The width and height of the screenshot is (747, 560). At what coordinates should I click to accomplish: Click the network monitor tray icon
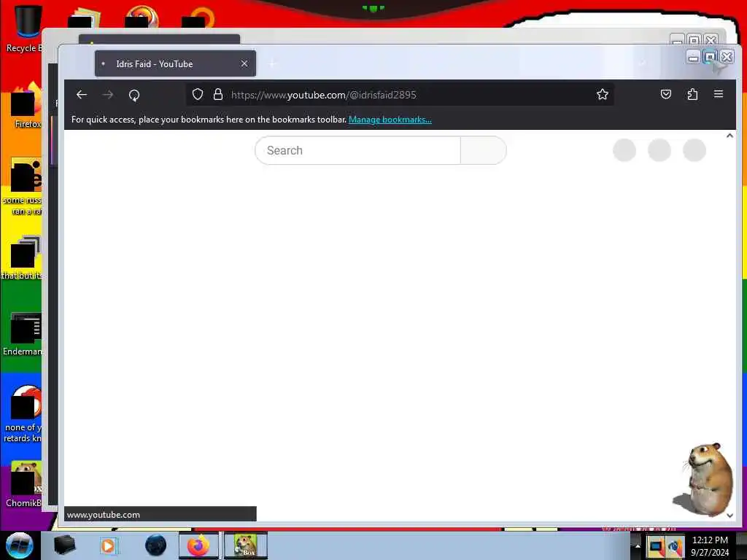[x=656, y=546]
